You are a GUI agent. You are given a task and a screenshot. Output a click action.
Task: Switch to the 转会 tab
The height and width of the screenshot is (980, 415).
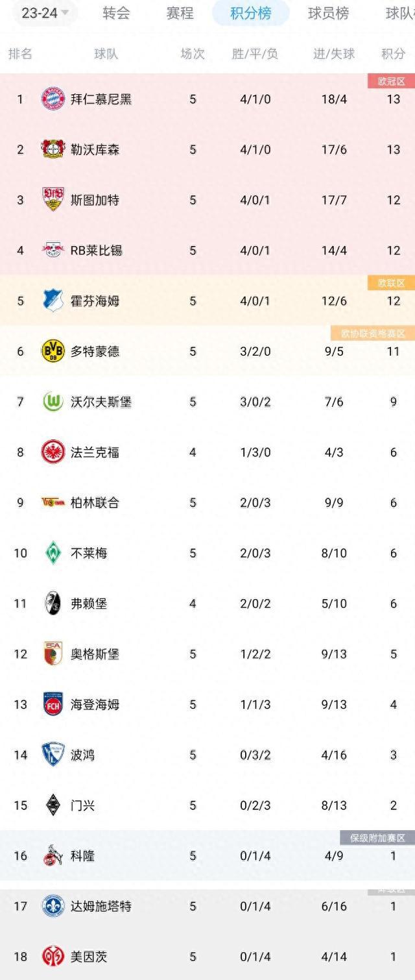click(116, 13)
